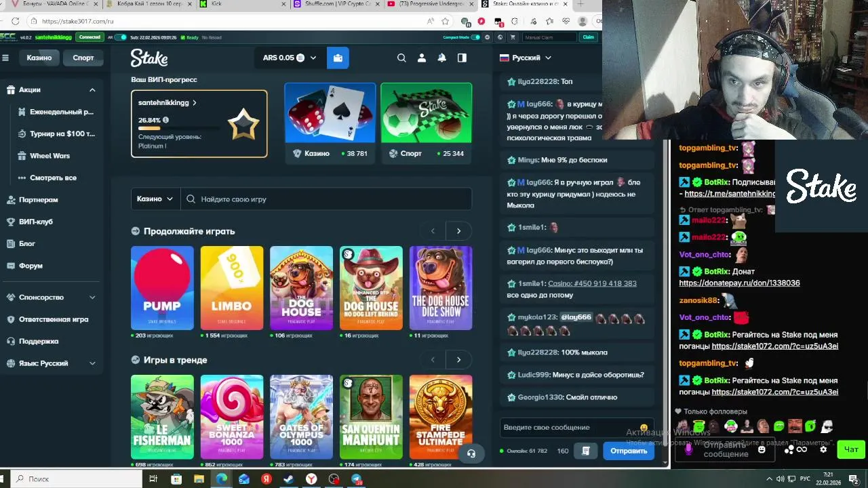This screenshot has height=488, width=868.
Task: Open the Казино search category dropdown
Action: tap(155, 199)
